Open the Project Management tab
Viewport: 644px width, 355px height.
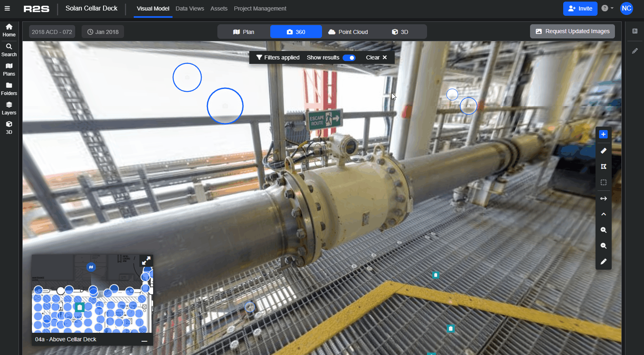point(260,8)
